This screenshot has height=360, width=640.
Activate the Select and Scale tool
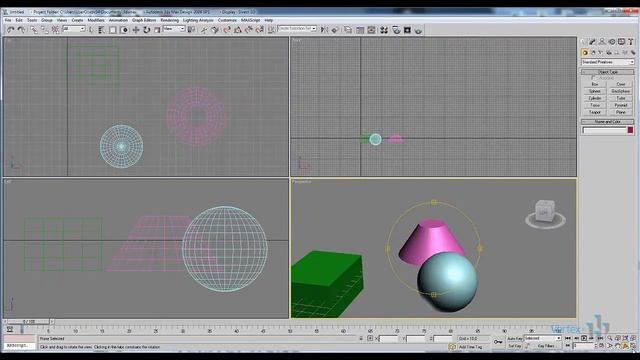pyautogui.click(x=157, y=30)
